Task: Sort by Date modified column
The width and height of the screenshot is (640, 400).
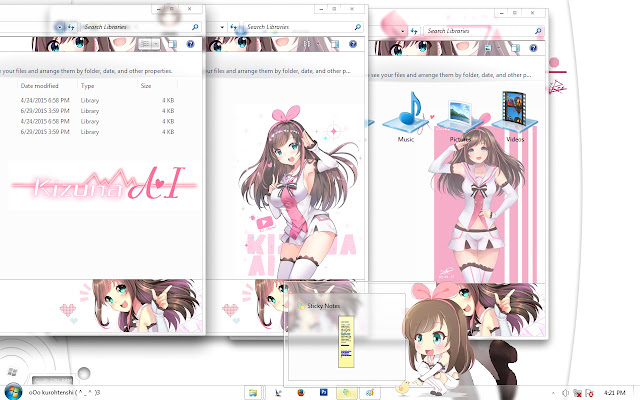Action: 40,86
